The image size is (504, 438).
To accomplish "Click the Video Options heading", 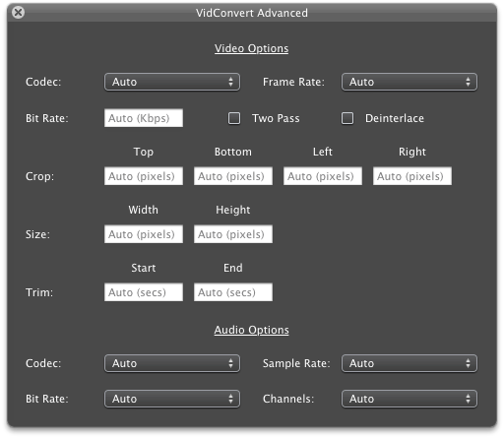I will [252, 48].
